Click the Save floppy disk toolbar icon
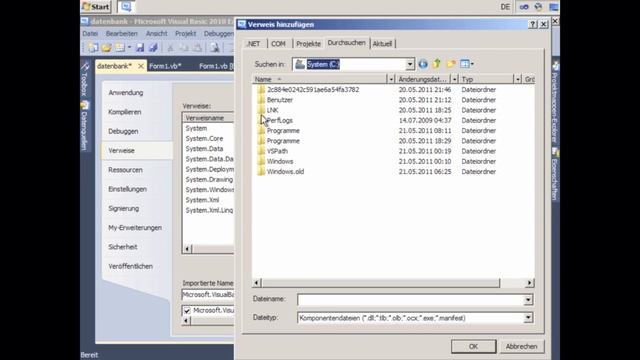This screenshot has width=640, height=360. [x=140, y=48]
